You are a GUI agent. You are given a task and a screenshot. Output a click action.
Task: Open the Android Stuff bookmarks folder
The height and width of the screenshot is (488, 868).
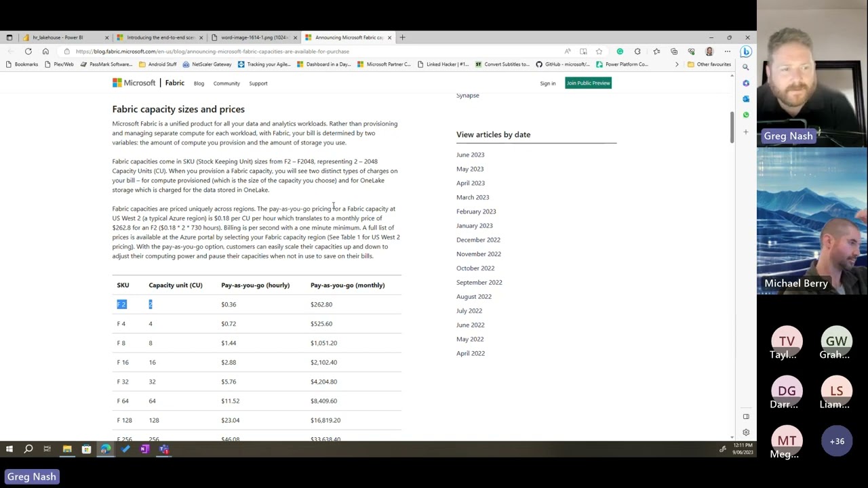click(x=157, y=64)
